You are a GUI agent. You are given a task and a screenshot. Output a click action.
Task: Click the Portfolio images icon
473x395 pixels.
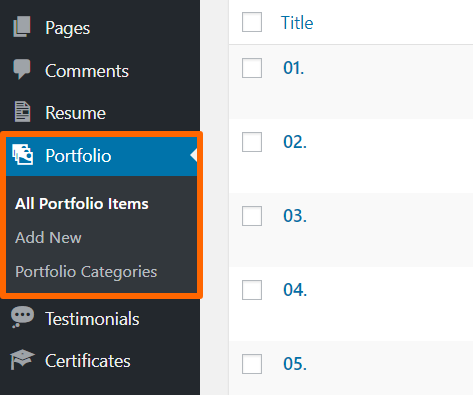click(x=22, y=154)
